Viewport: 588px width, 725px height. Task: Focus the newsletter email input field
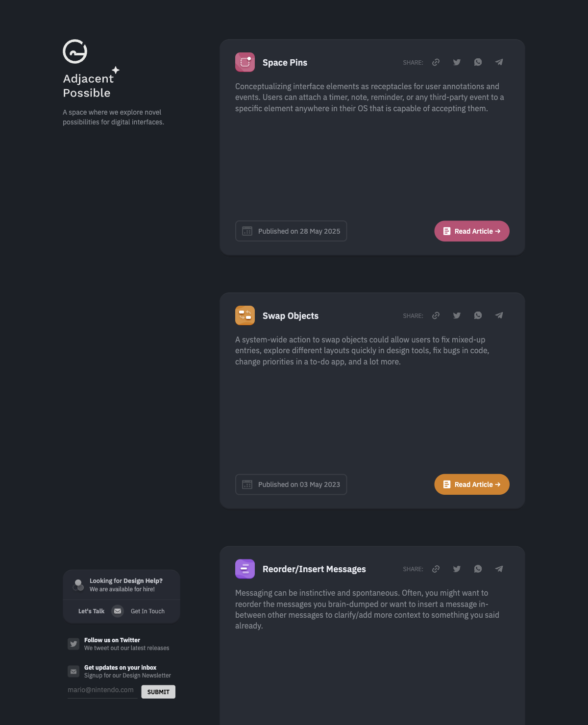102,691
